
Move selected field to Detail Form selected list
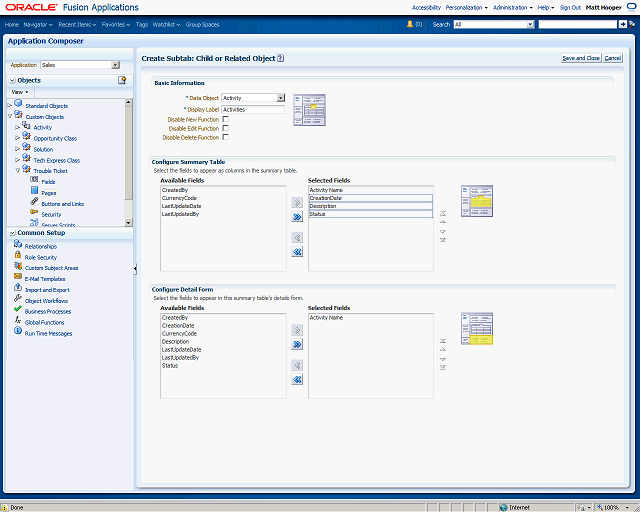coord(297,330)
